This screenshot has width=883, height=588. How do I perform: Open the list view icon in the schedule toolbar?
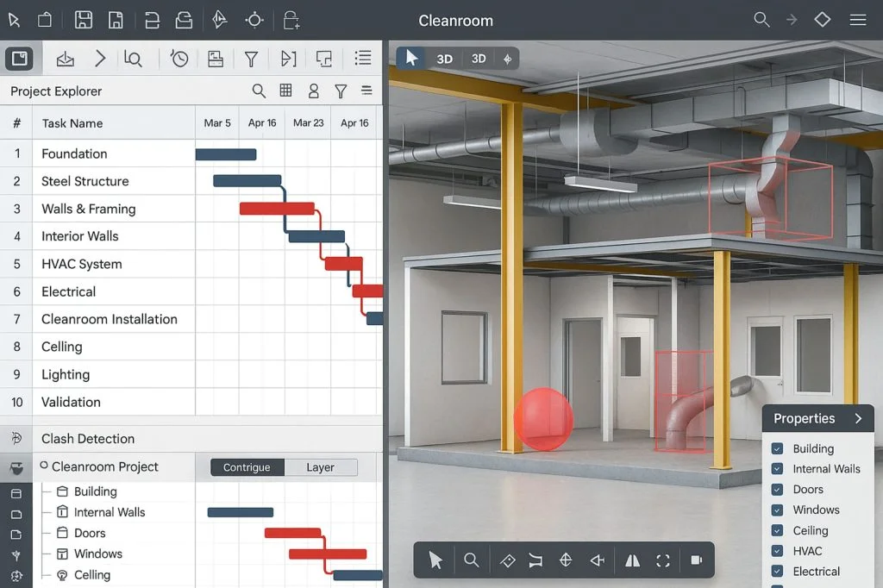pos(363,58)
